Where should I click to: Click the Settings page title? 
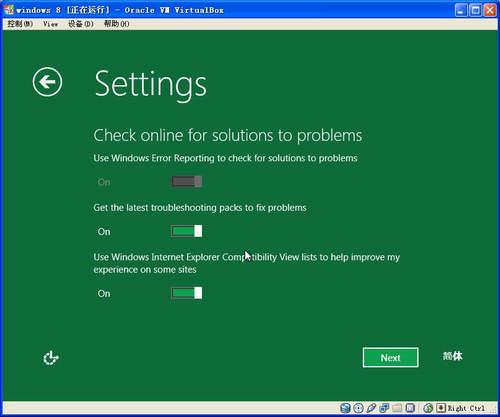point(151,85)
